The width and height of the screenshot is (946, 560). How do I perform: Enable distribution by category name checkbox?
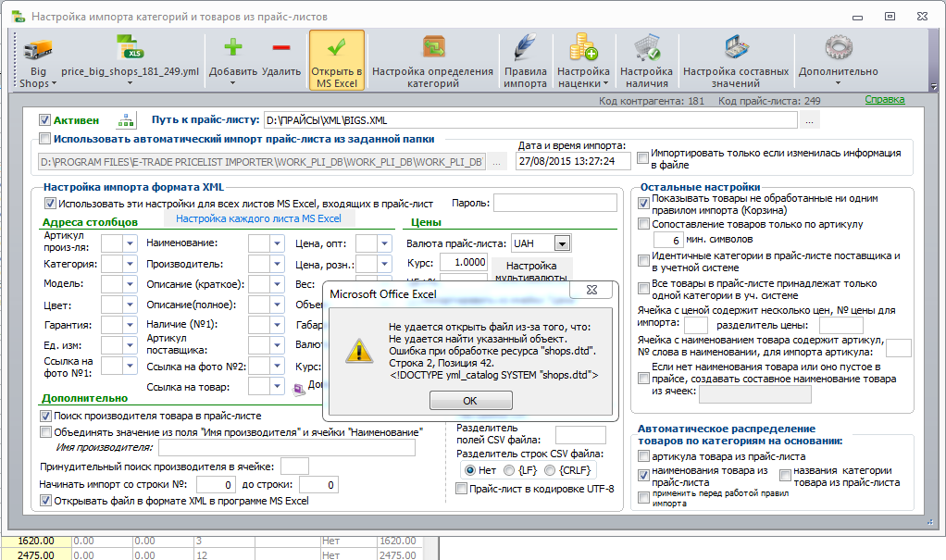pos(785,476)
